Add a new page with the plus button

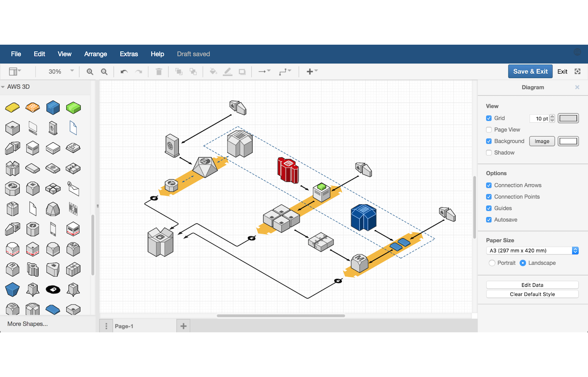click(x=183, y=326)
